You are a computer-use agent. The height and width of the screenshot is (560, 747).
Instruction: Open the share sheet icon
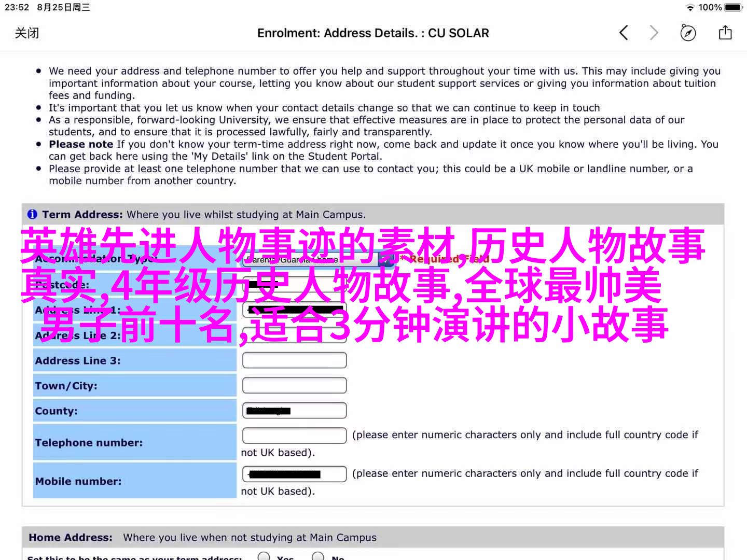coord(725,33)
